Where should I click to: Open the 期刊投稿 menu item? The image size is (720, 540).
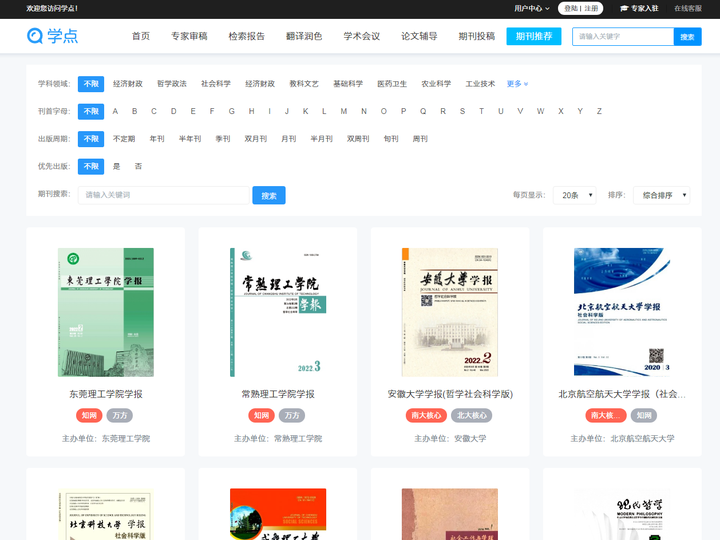477,36
